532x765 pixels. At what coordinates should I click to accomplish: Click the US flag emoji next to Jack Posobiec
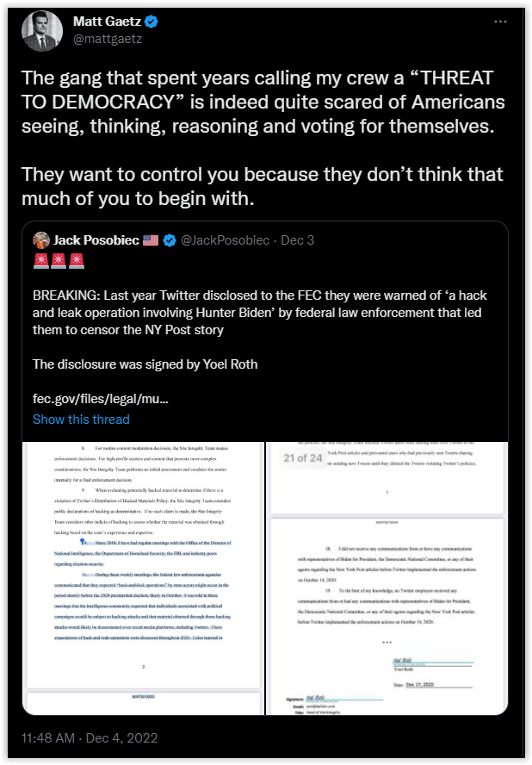tap(151, 239)
